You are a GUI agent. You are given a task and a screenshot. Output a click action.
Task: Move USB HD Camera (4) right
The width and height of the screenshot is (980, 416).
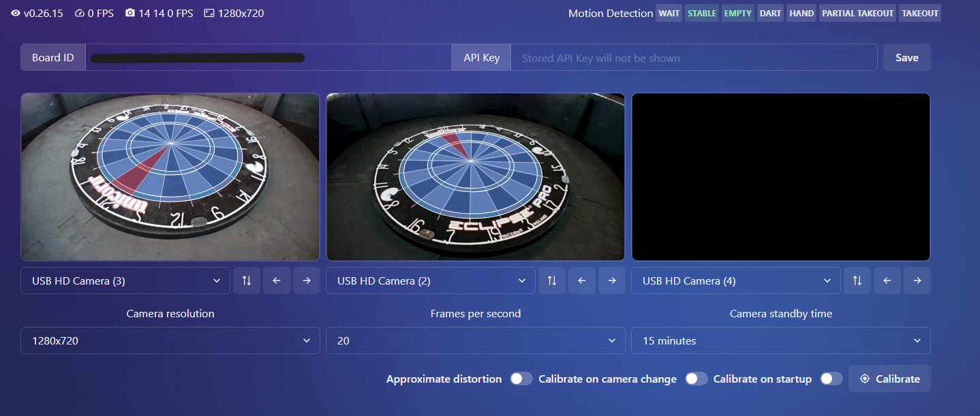917,281
